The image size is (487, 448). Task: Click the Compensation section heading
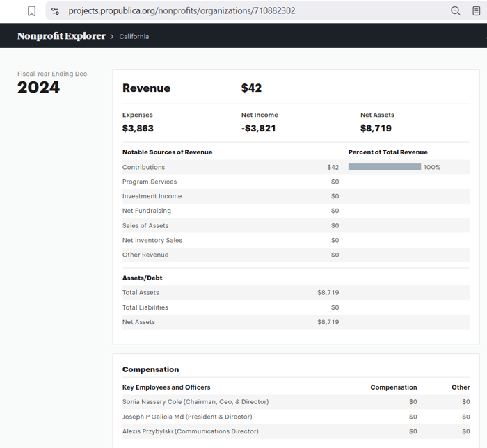click(x=150, y=369)
